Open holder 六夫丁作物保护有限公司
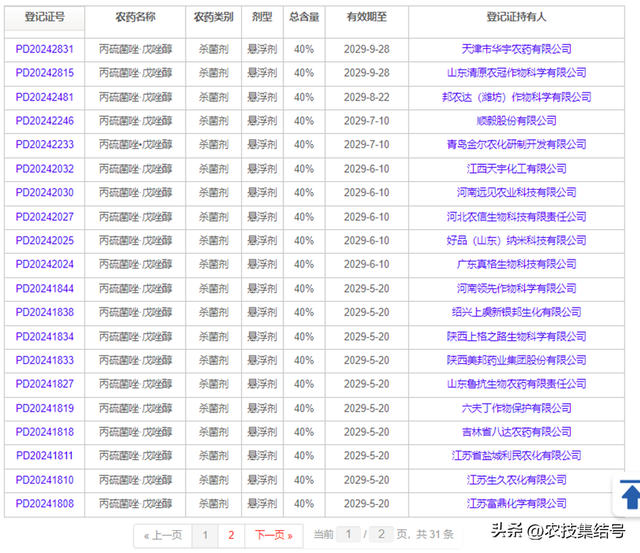The height and width of the screenshot is (553, 640). [x=516, y=408]
